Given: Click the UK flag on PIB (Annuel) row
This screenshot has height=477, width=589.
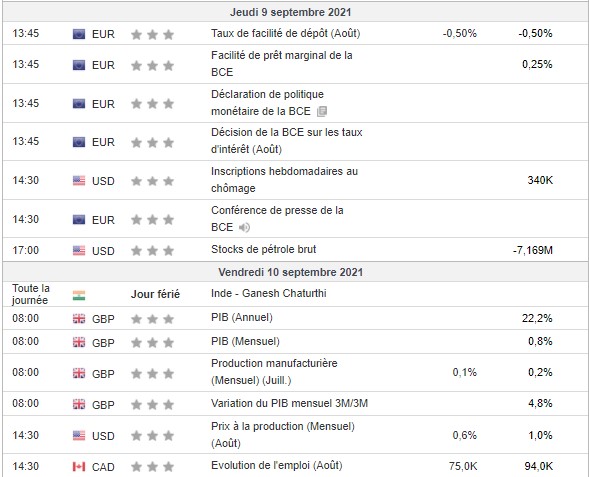Looking at the screenshot, I should [x=79, y=319].
